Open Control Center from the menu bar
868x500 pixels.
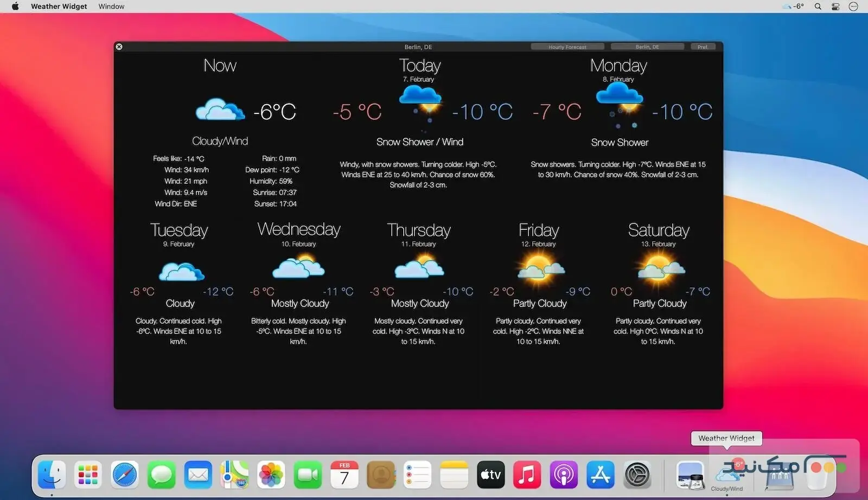(x=835, y=6)
